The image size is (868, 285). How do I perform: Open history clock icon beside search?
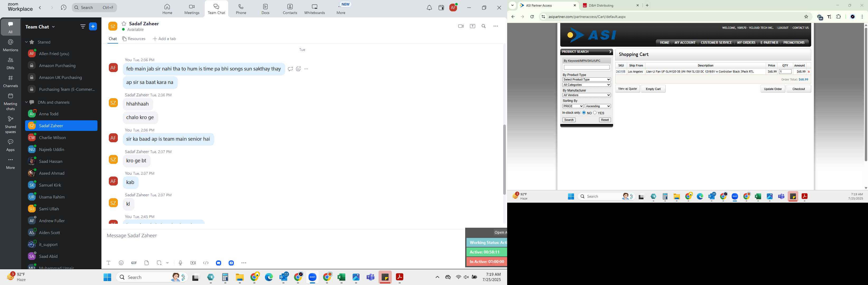(63, 7)
